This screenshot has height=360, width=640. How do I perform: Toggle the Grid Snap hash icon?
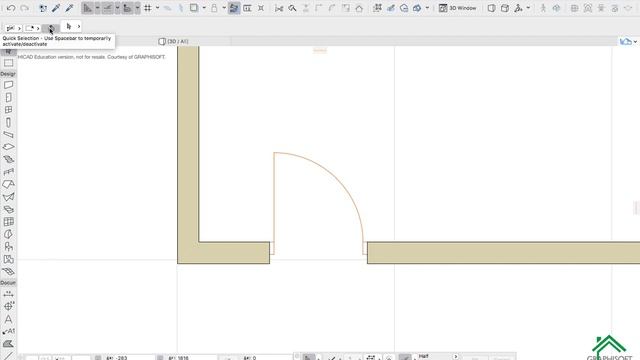coord(148,8)
